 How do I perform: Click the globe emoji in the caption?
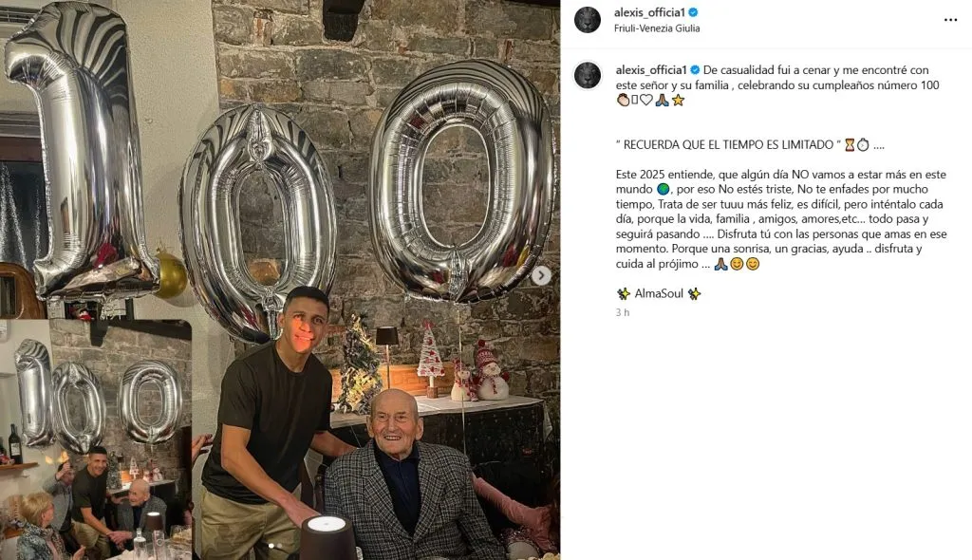click(662, 189)
